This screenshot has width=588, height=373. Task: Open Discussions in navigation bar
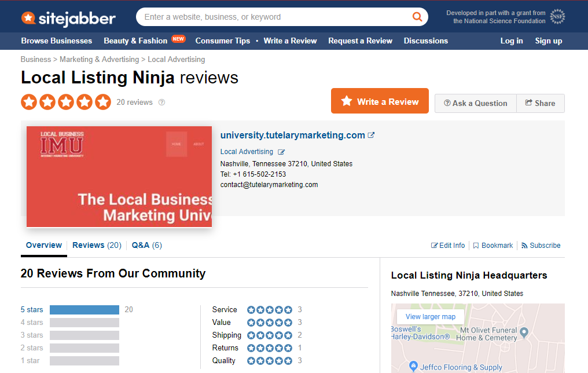click(426, 41)
